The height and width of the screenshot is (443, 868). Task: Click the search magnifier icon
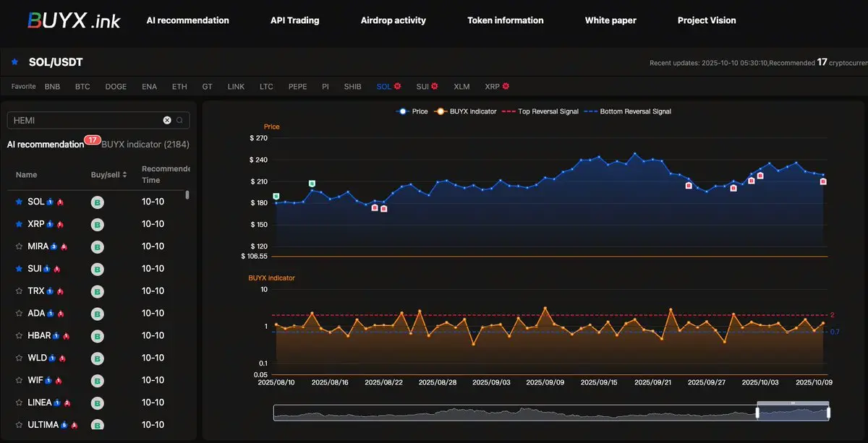pyautogui.click(x=179, y=121)
